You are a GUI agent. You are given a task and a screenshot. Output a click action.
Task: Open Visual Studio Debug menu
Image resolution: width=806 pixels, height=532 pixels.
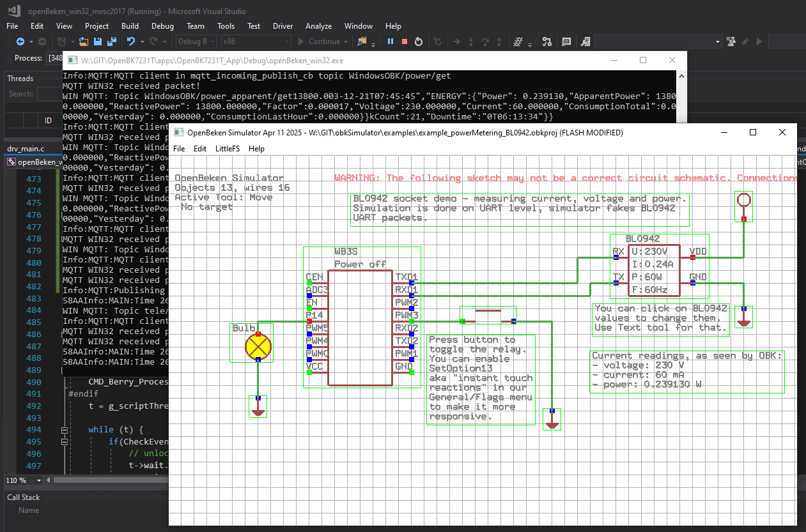point(162,26)
